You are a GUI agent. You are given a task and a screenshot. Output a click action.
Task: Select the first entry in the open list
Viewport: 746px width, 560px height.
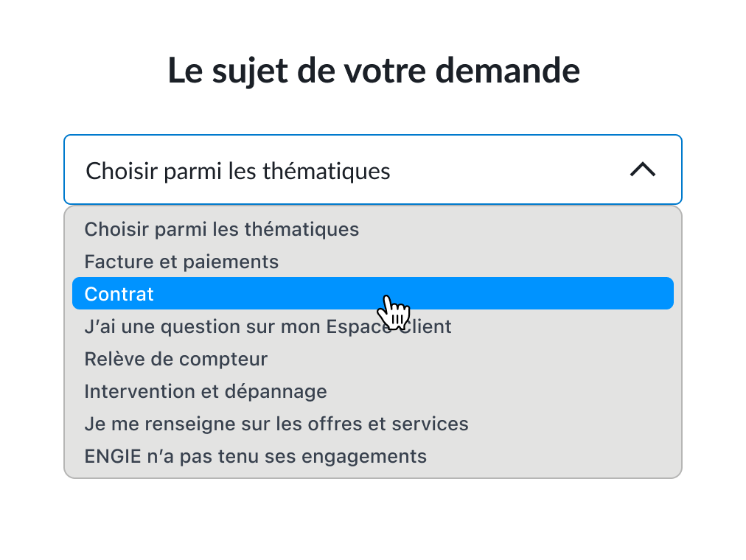click(222, 229)
